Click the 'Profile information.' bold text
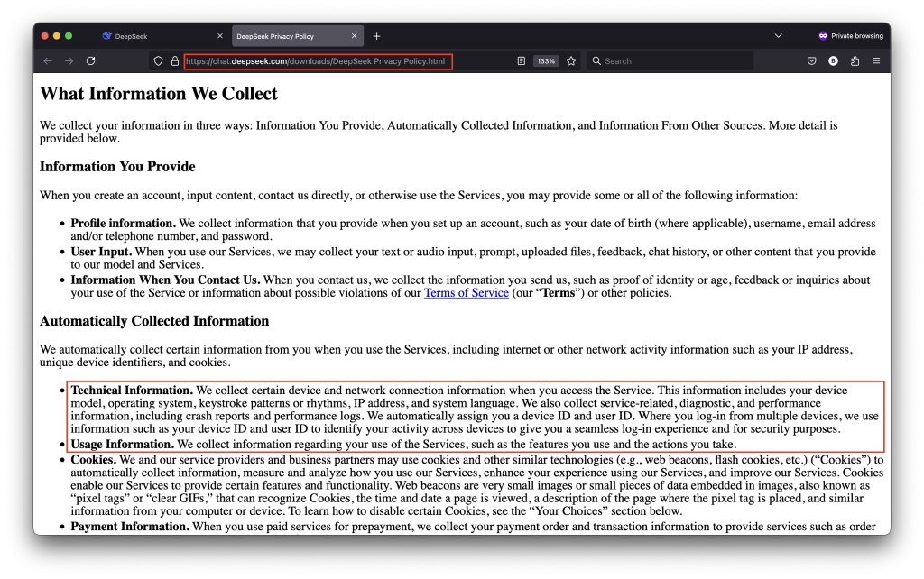This screenshot has height=579, width=924. (123, 224)
